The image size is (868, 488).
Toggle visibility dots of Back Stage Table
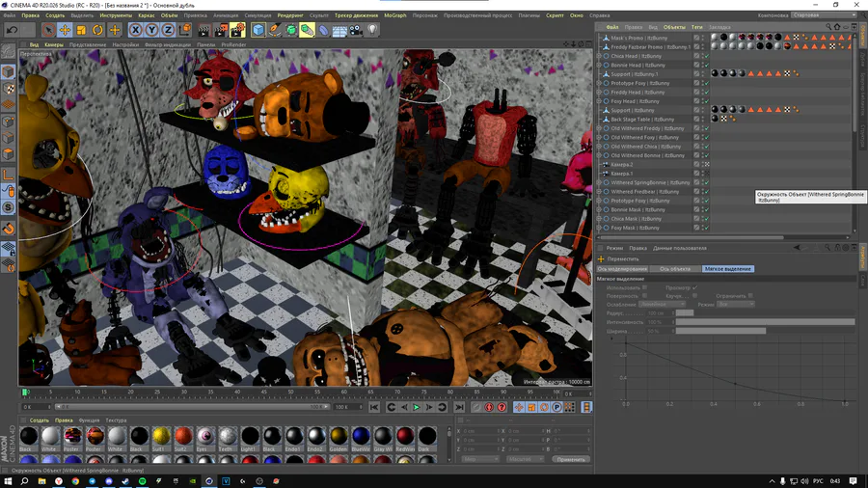[x=702, y=119]
